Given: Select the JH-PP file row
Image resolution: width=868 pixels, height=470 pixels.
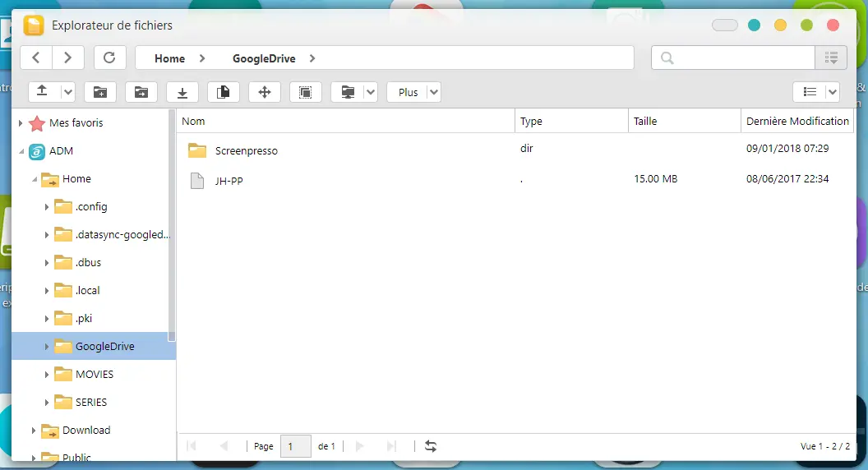Looking at the screenshot, I should (515, 180).
